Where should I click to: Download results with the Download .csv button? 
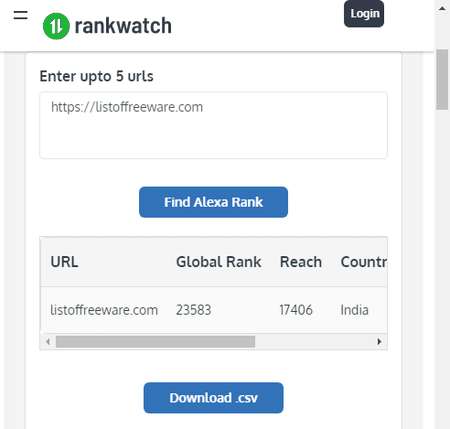213,398
